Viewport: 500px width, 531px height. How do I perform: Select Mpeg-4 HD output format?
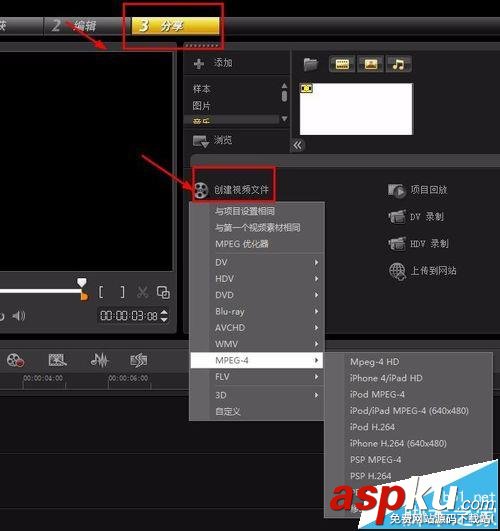point(408,362)
